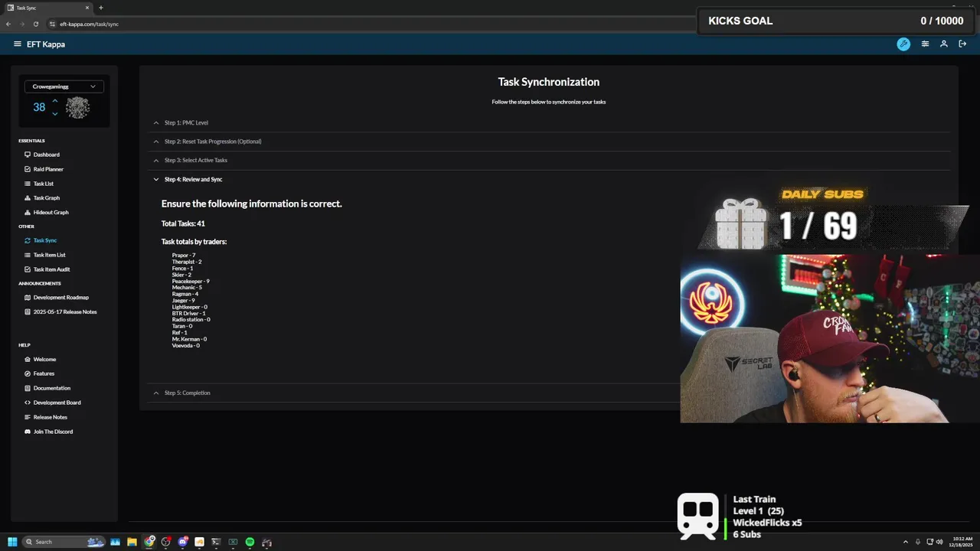Go back with the browser back arrow
980x551 pixels.
point(8,24)
